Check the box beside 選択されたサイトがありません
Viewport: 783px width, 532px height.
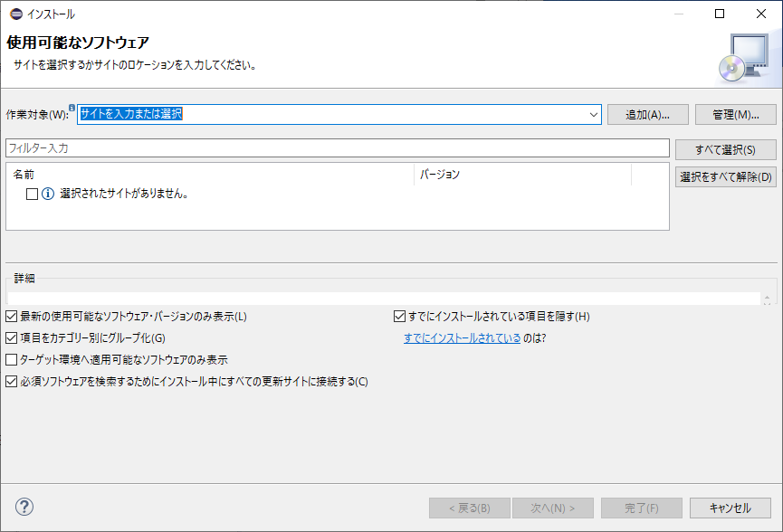click(x=32, y=194)
